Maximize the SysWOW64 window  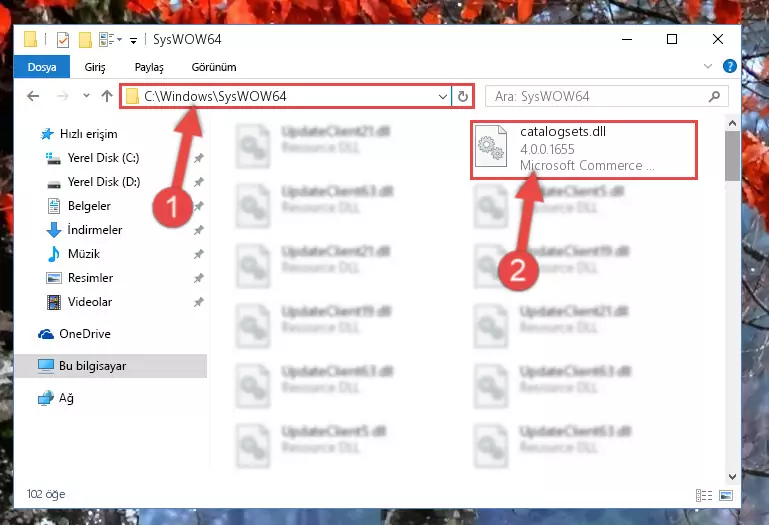pos(672,39)
